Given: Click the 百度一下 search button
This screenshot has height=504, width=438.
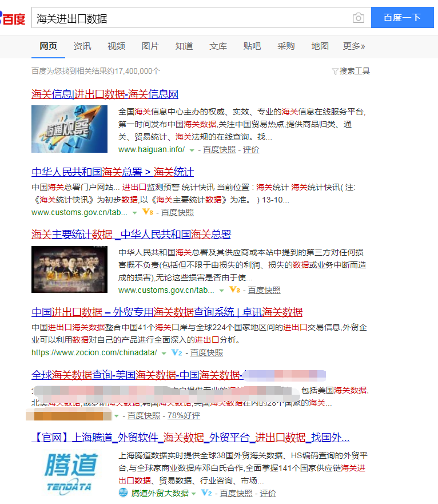Looking at the screenshot, I should [403, 17].
